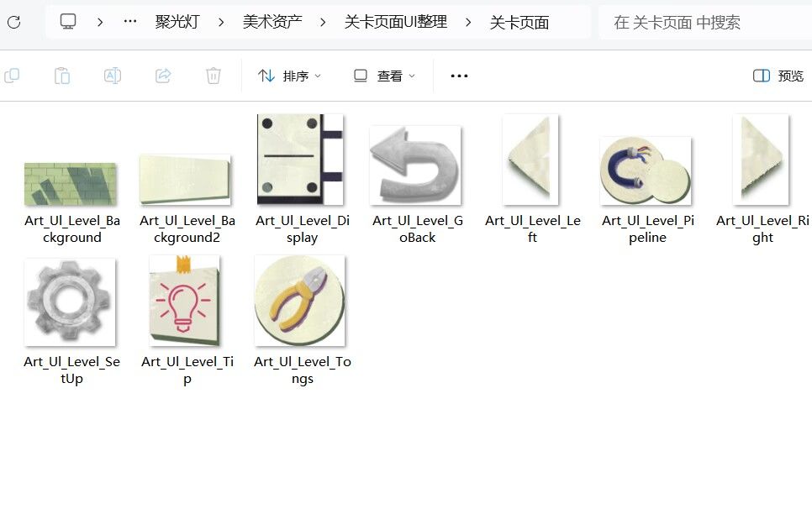The height and width of the screenshot is (514, 812).
Task: Select the Art_UI_Level_Tip lightbulb thumbnail
Action: pos(186,301)
